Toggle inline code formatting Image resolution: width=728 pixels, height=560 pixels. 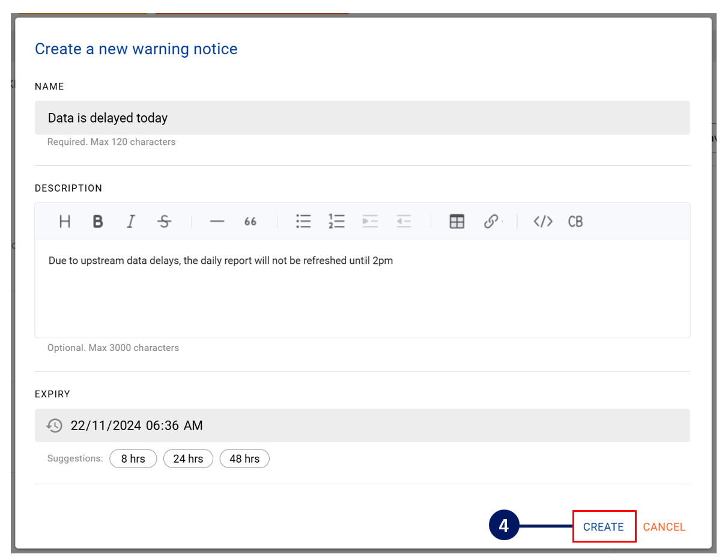coord(543,222)
